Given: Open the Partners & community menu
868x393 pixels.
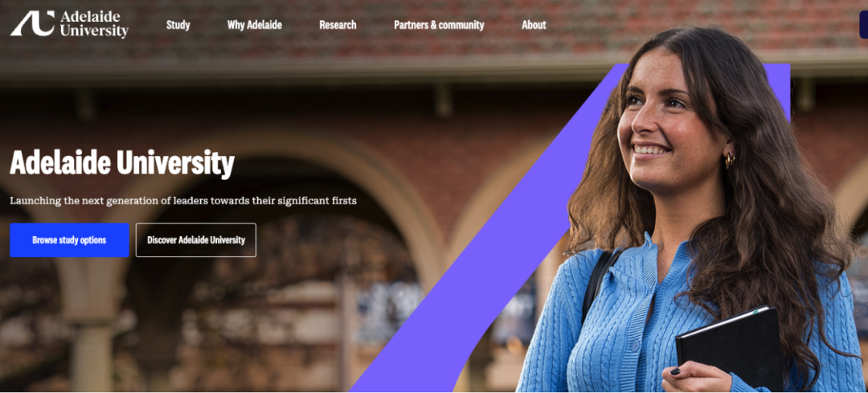Looking at the screenshot, I should 439,25.
